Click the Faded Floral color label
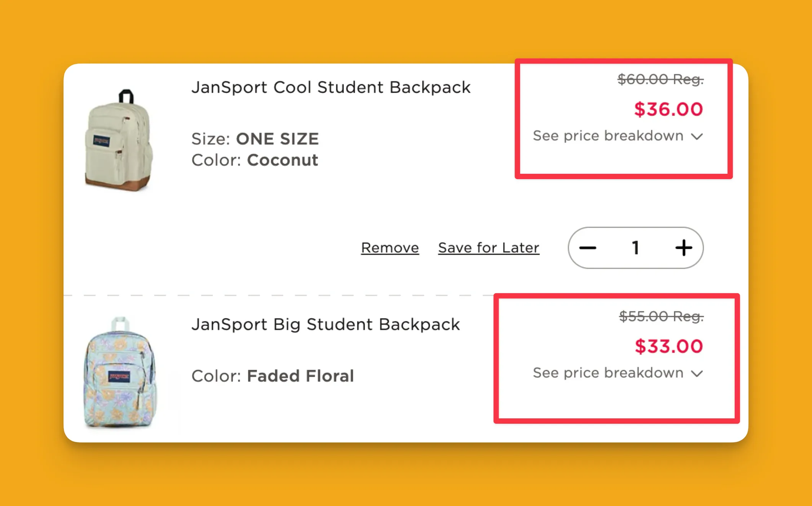The width and height of the screenshot is (812, 506). coord(300,376)
